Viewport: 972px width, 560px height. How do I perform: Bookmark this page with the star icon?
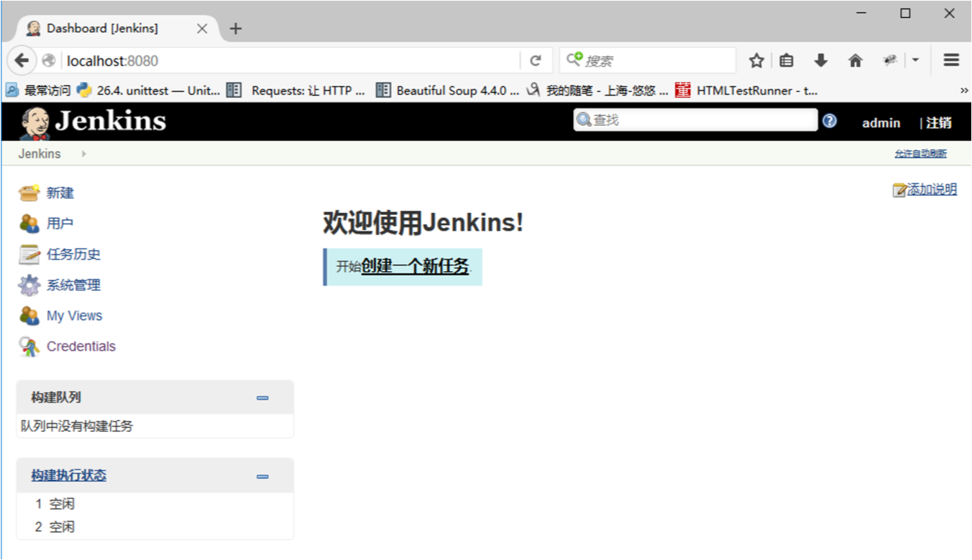coord(756,61)
